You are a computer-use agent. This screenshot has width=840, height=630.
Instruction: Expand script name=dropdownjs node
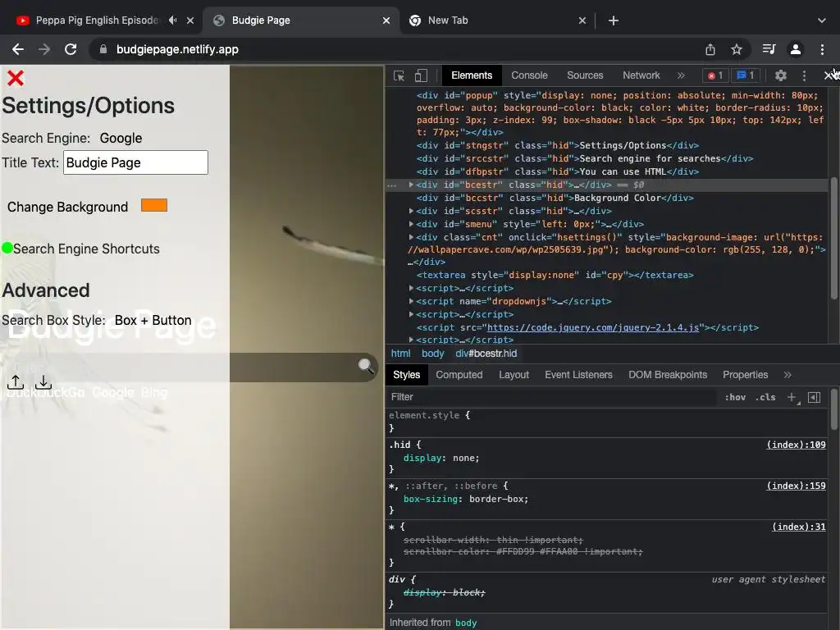pyautogui.click(x=411, y=301)
